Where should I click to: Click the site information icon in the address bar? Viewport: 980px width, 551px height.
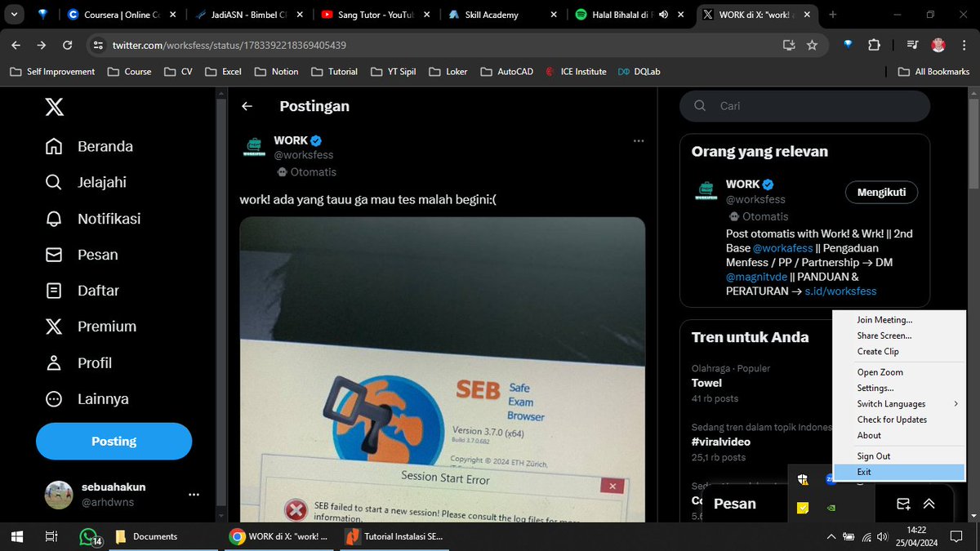click(98, 45)
